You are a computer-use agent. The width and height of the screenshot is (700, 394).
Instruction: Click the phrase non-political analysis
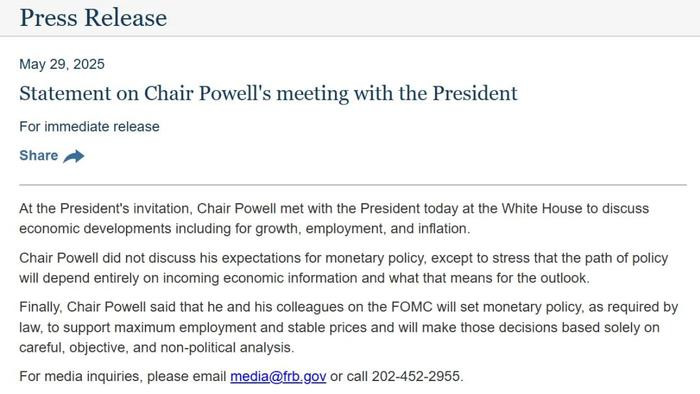tap(226, 347)
